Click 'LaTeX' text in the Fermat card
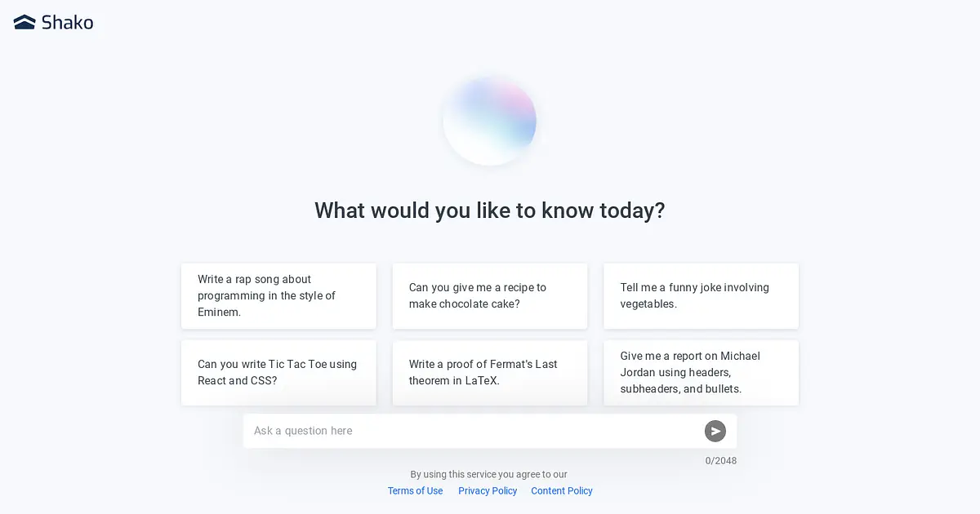Viewport: 980px width, 514px height. (482, 381)
